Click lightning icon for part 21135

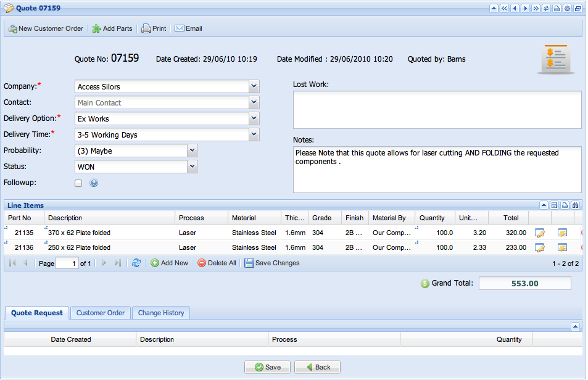tap(562, 233)
